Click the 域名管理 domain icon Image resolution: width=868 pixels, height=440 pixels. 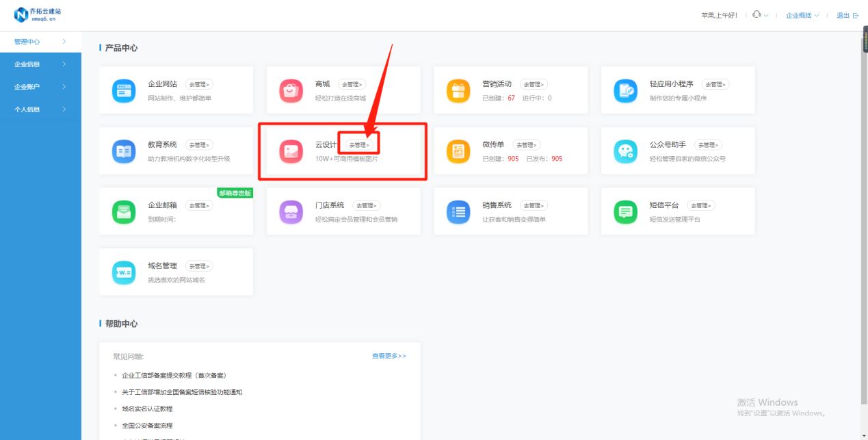pos(124,272)
